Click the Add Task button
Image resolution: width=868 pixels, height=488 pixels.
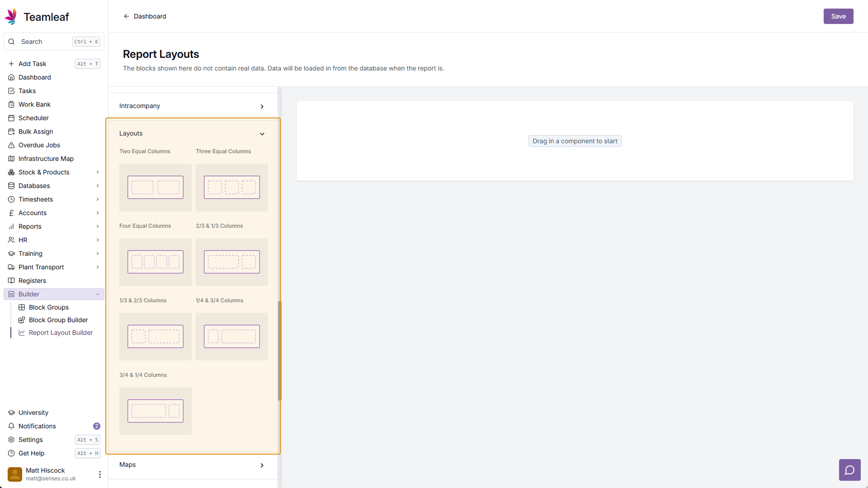coord(33,64)
